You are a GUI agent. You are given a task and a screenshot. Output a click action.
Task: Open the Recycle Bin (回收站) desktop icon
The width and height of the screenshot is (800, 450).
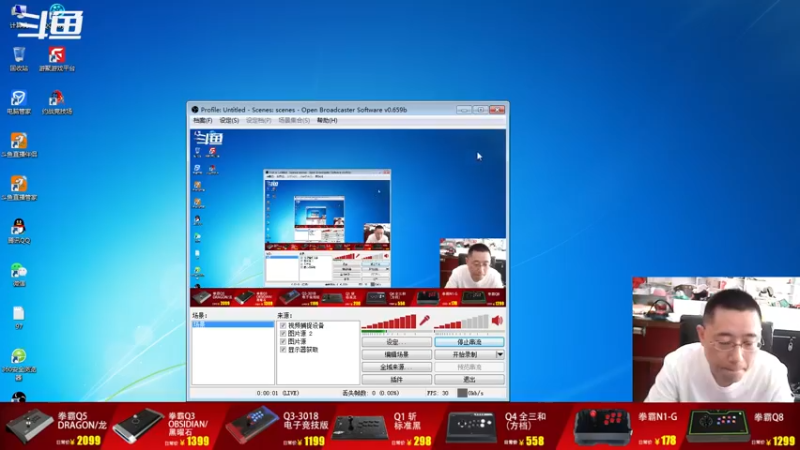19,58
